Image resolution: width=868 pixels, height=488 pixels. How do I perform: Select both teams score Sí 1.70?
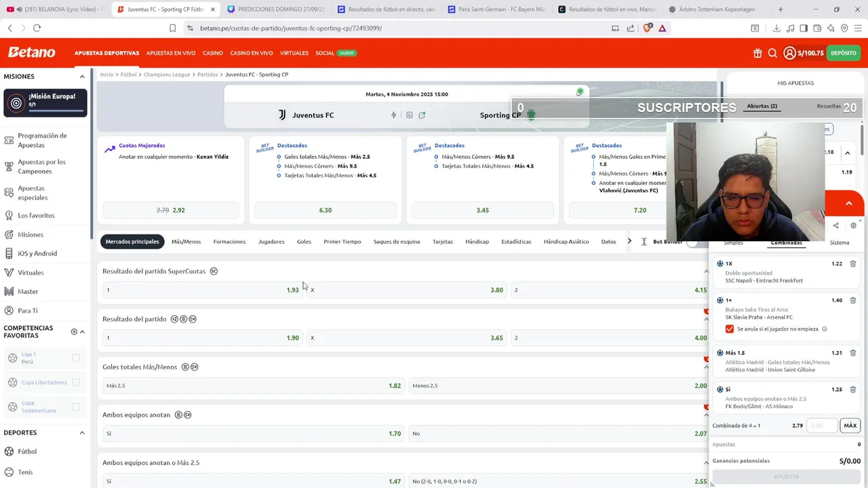click(253, 434)
